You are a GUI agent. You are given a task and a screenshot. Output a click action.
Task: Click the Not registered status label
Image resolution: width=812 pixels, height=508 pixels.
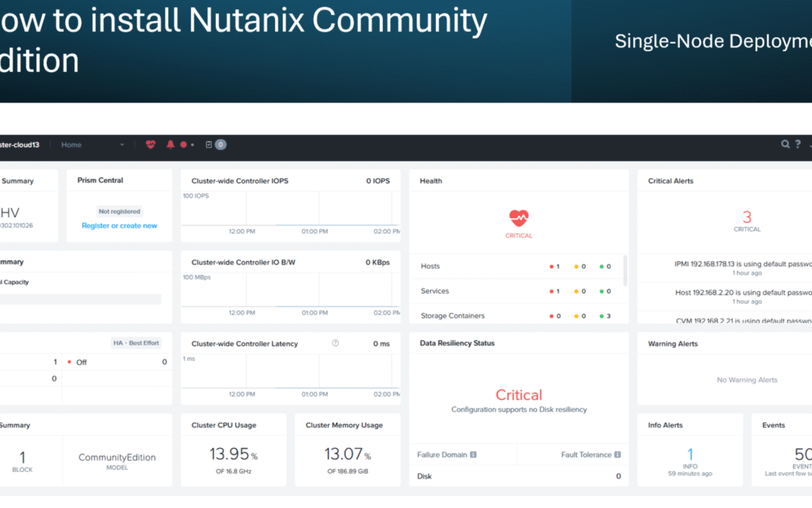pyautogui.click(x=119, y=211)
